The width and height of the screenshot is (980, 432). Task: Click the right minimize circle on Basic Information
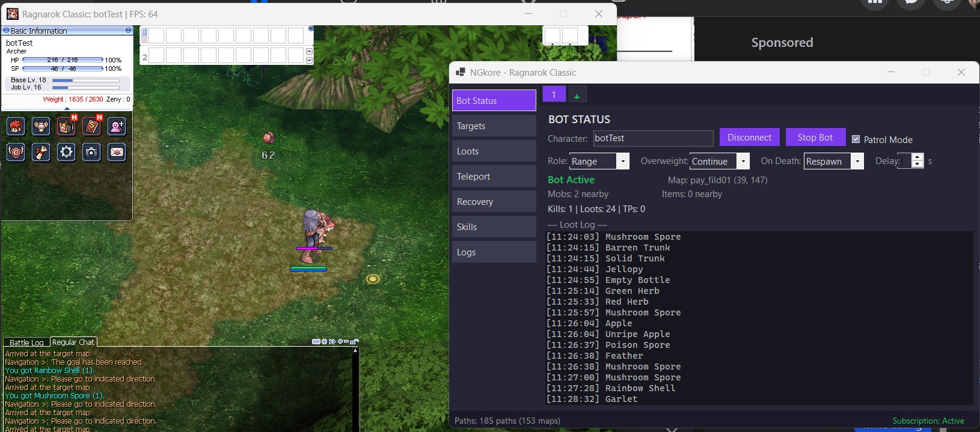[128, 30]
